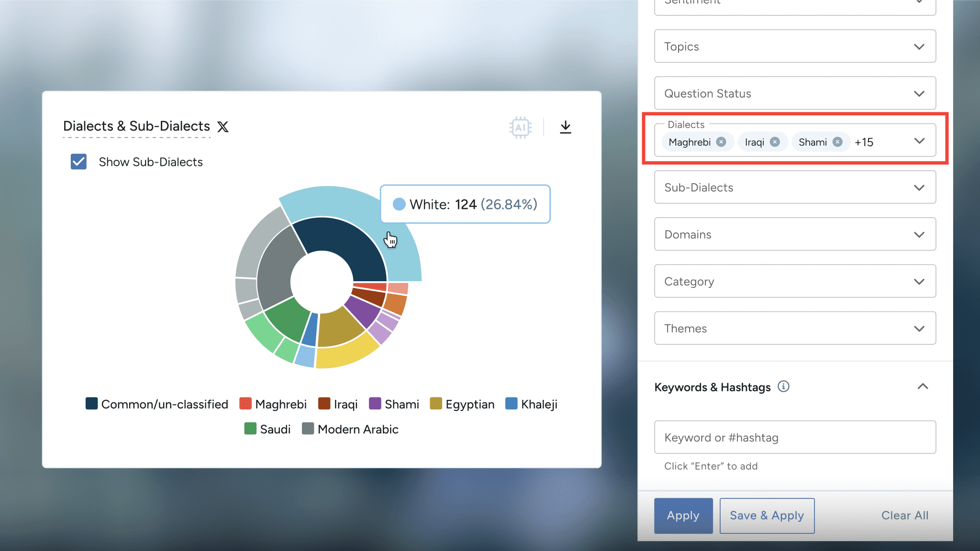Image resolution: width=980 pixels, height=551 pixels.
Task: Click the AI insights chip icon
Action: (x=520, y=127)
